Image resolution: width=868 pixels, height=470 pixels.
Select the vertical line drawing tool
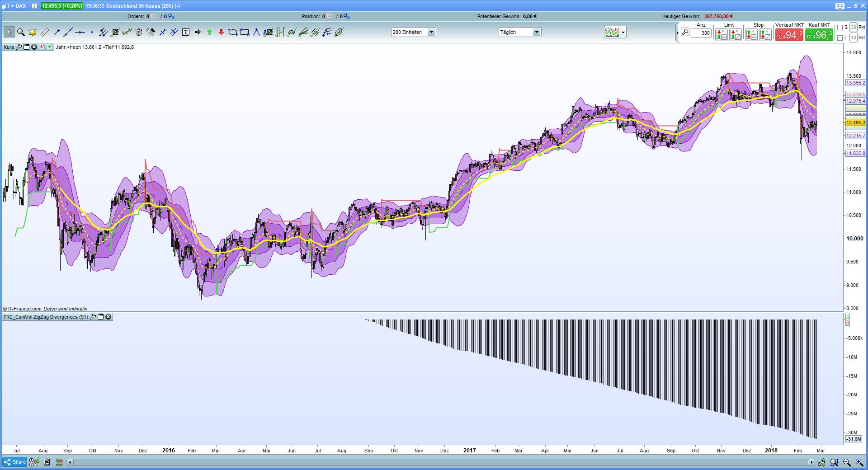pyautogui.click(x=92, y=32)
